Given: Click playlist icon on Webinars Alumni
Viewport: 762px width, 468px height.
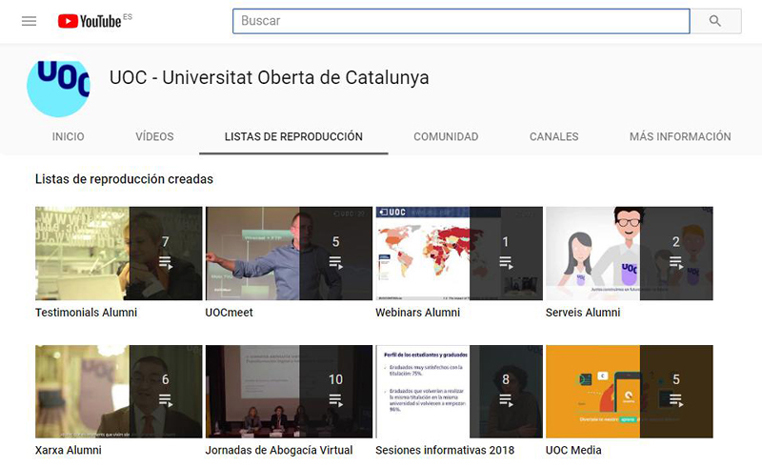Looking at the screenshot, I should [x=506, y=263].
